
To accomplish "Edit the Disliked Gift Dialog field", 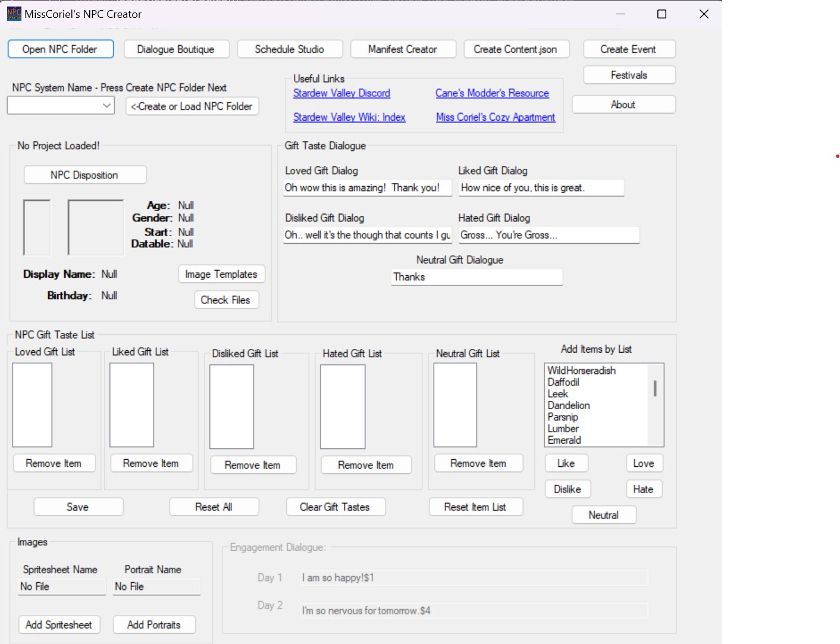I will pos(367,235).
